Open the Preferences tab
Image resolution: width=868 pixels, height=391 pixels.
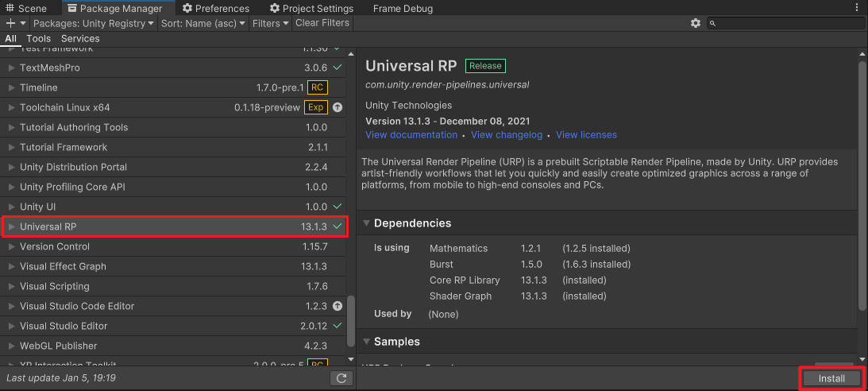click(216, 8)
